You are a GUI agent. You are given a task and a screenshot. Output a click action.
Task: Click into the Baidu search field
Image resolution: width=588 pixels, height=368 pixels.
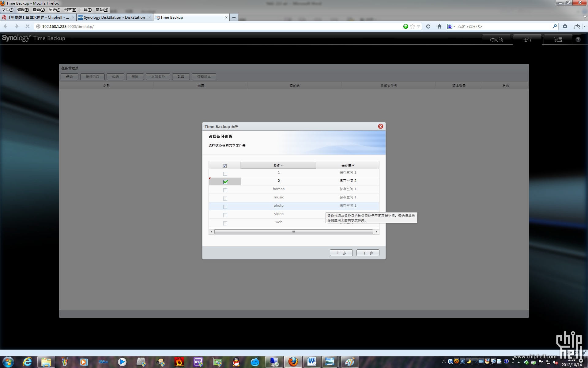click(504, 26)
